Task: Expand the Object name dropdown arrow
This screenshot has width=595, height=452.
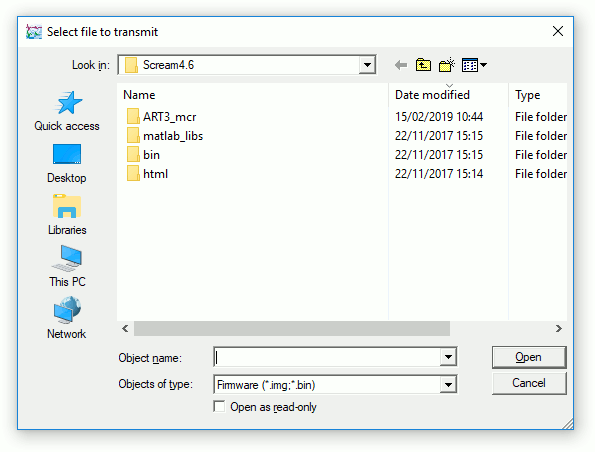Action: [448, 357]
